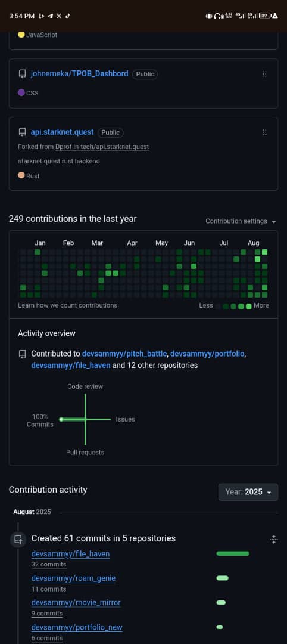Open the 11 commits link

tap(49, 589)
